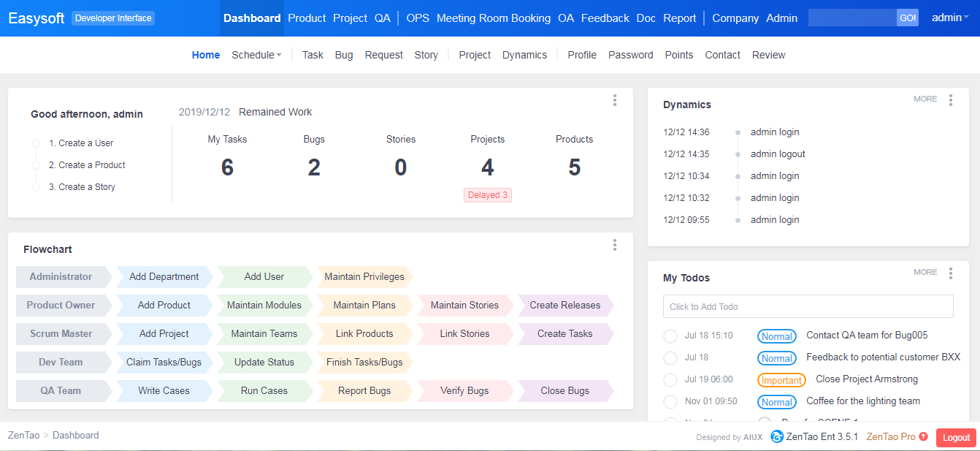Open the Dynamics panel three-dot menu
Viewport: 980px width, 451px height.
point(950,100)
